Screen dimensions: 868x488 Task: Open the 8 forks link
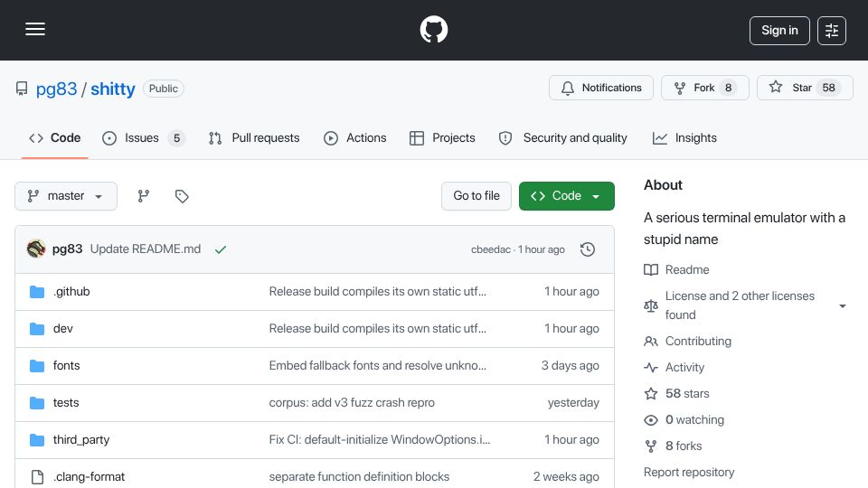(673, 446)
